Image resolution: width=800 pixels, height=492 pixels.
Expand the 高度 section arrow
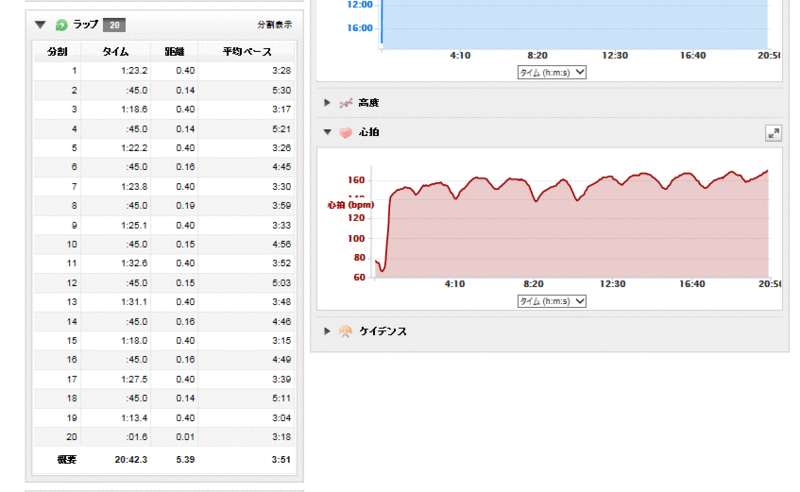click(x=327, y=102)
